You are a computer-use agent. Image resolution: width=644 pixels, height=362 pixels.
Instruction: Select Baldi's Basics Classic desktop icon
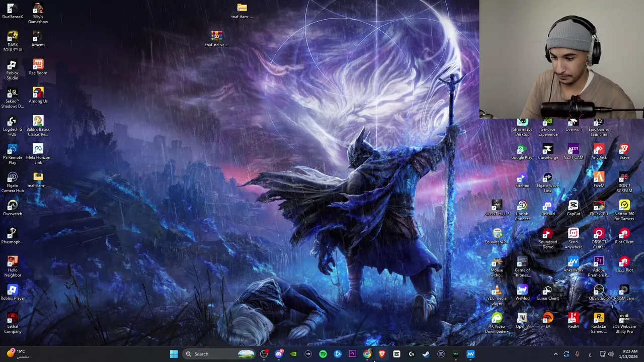click(x=38, y=126)
